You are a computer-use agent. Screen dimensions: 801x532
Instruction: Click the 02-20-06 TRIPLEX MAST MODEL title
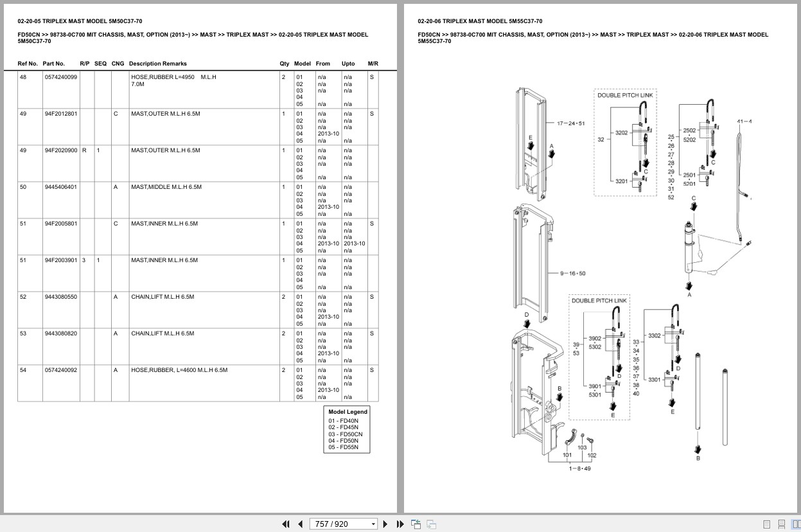click(x=480, y=21)
